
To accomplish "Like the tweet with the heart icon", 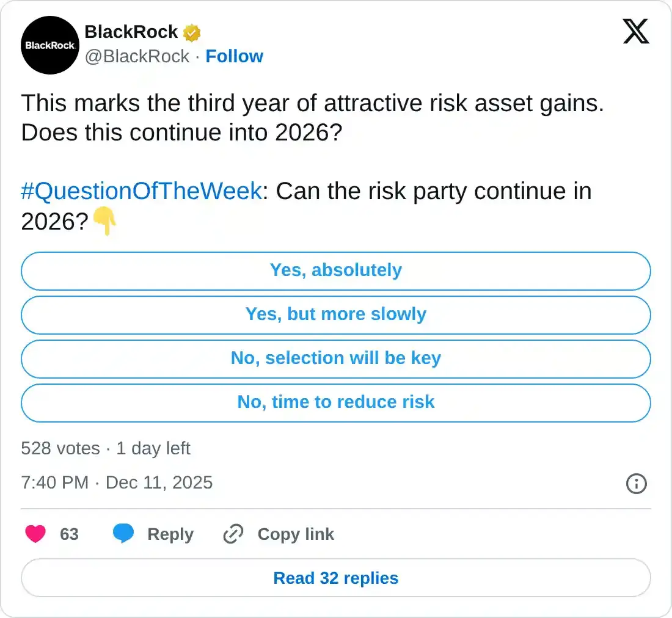I will pyautogui.click(x=34, y=534).
